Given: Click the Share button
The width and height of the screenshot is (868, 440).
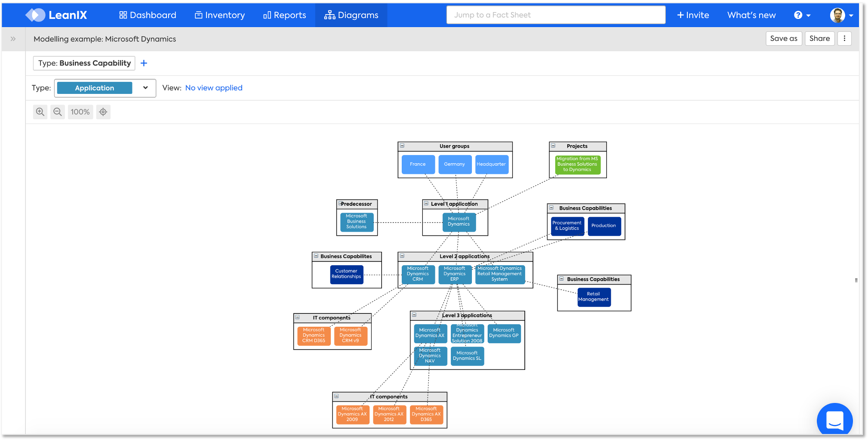Looking at the screenshot, I should coord(819,38).
